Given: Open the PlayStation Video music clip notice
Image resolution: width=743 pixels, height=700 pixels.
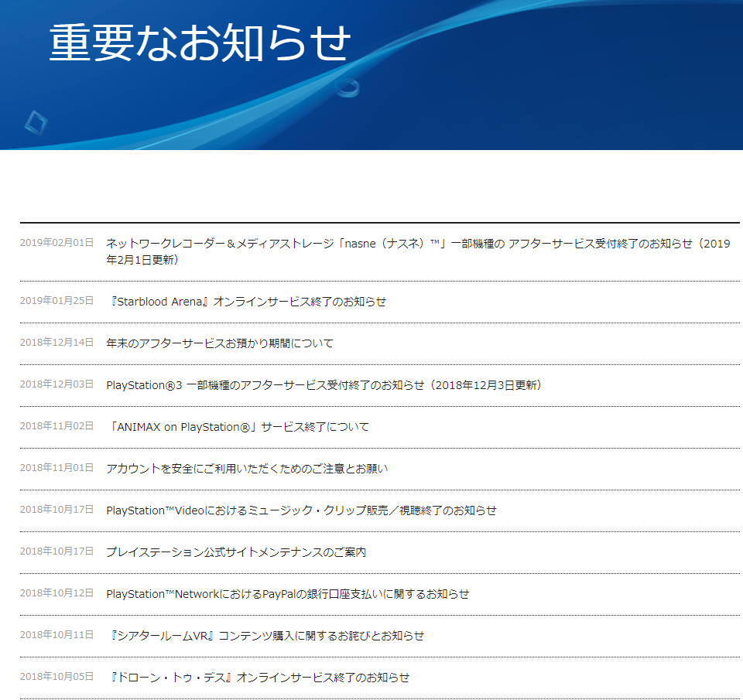Looking at the screenshot, I should point(301,510).
